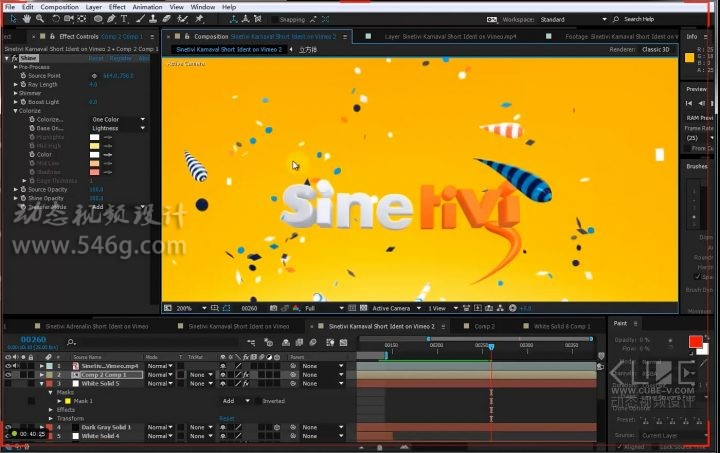720x453 pixels.
Task: Tick the Inverted checkbox for Mask 1
Action: click(x=258, y=401)
